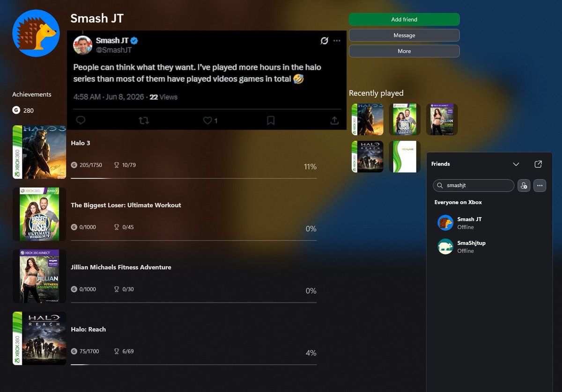Select SmaShjtup in search results

tap(489, 247)
